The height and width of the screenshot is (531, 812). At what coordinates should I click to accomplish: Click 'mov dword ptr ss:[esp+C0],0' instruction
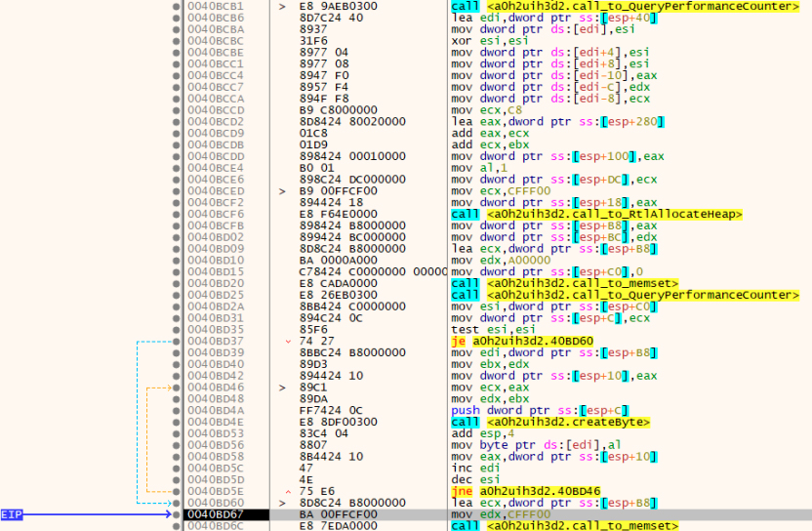tap(547, 271)
